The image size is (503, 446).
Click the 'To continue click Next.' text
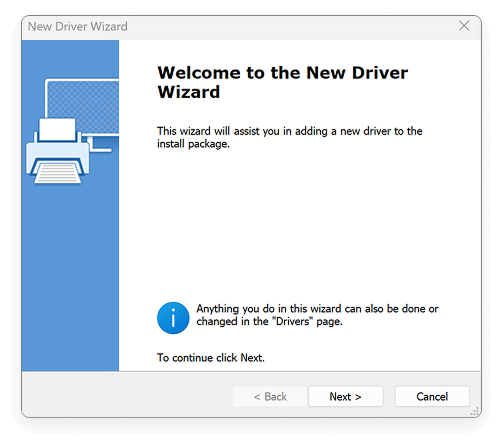(211, 358)
